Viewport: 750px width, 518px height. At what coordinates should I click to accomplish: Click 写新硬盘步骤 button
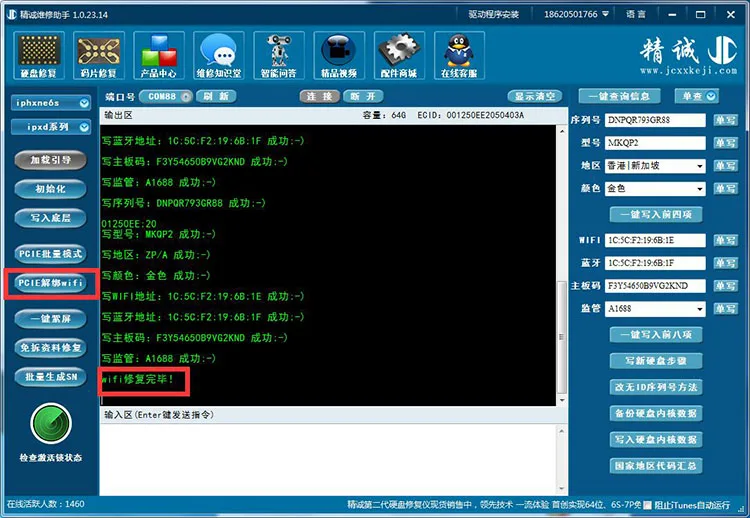(x=656, y=361)
